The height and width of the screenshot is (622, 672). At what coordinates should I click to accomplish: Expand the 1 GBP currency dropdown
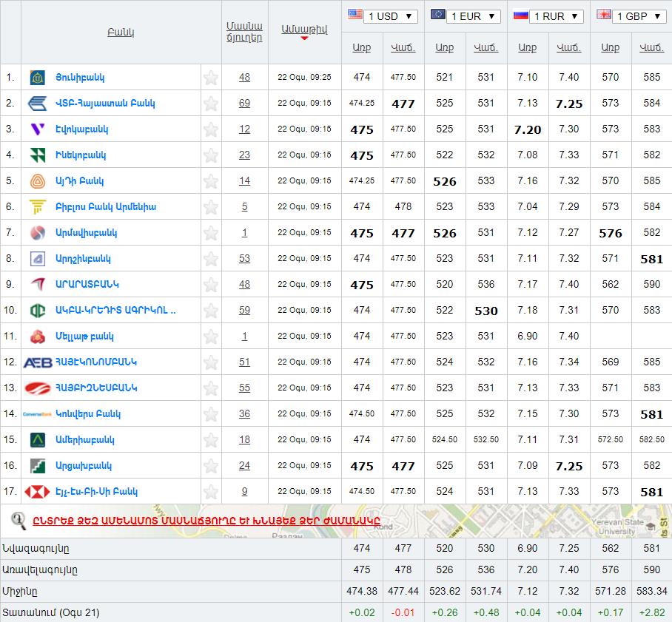[x=639, y=16]
